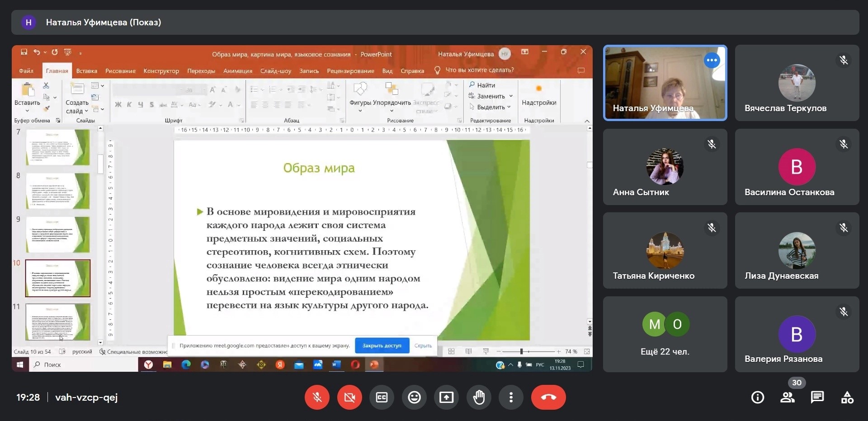This screenshot has height=421, width=868.
Task: Open the Yandex Browser taskbar icon
Action: 148,365
